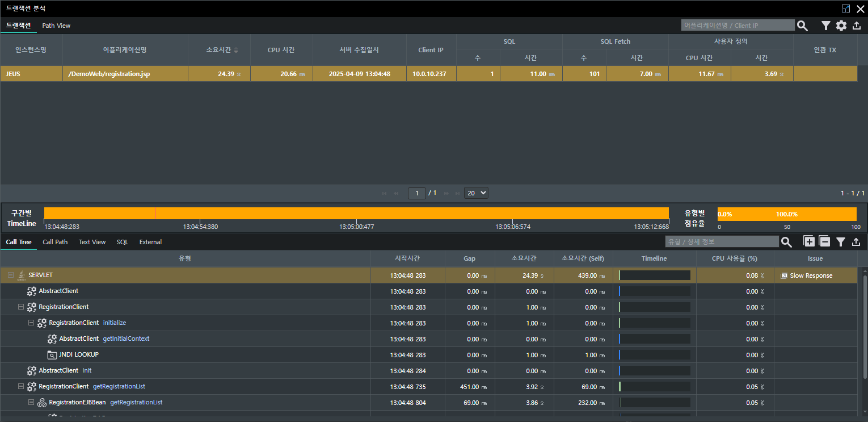Image resolution: width=868 pixels, height=422 pixels.
Task: Click the page number input box
Action: tap(417, 193)
